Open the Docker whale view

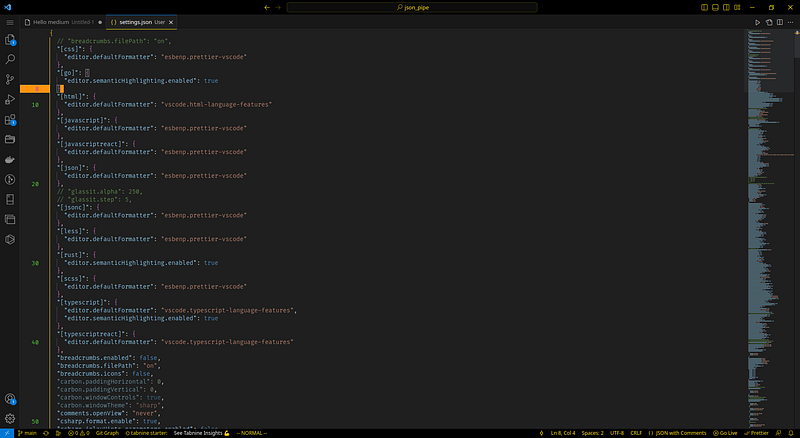(x=10, y=159)
